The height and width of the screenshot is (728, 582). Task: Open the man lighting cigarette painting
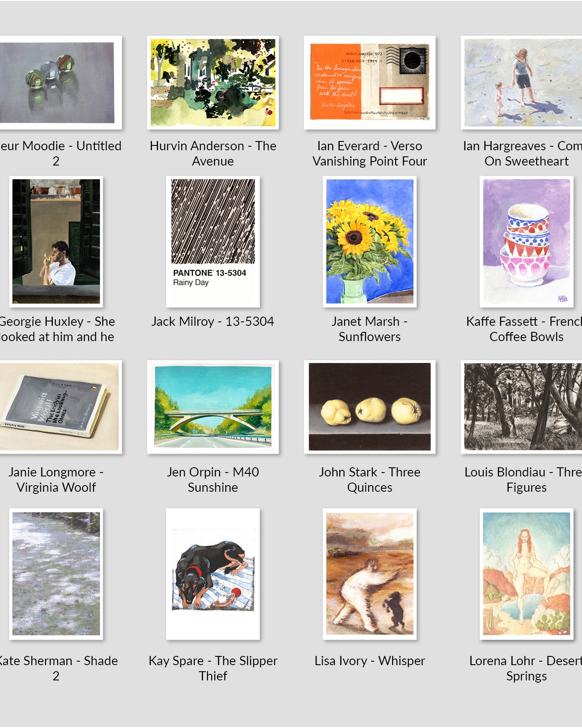56,242
